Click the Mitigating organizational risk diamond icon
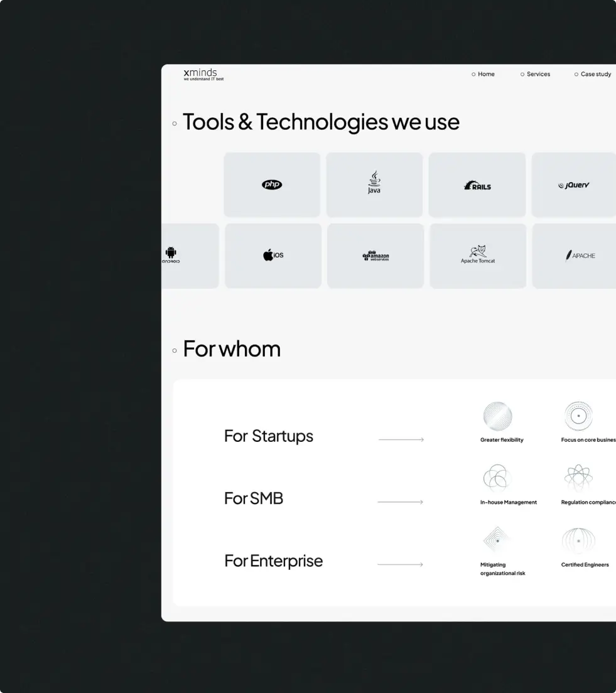Screen dimensions: 616x693 click(497, 540)
